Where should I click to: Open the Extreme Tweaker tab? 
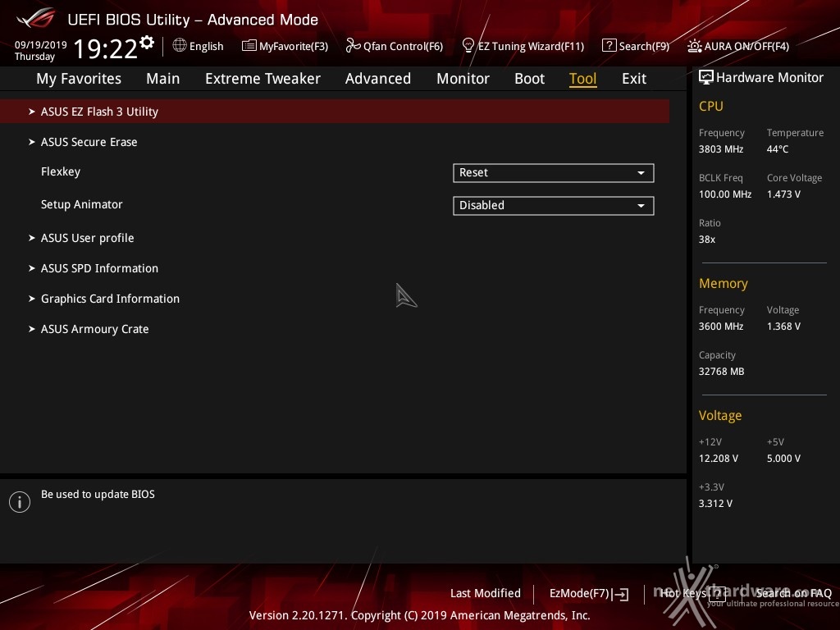coord(262,79)
